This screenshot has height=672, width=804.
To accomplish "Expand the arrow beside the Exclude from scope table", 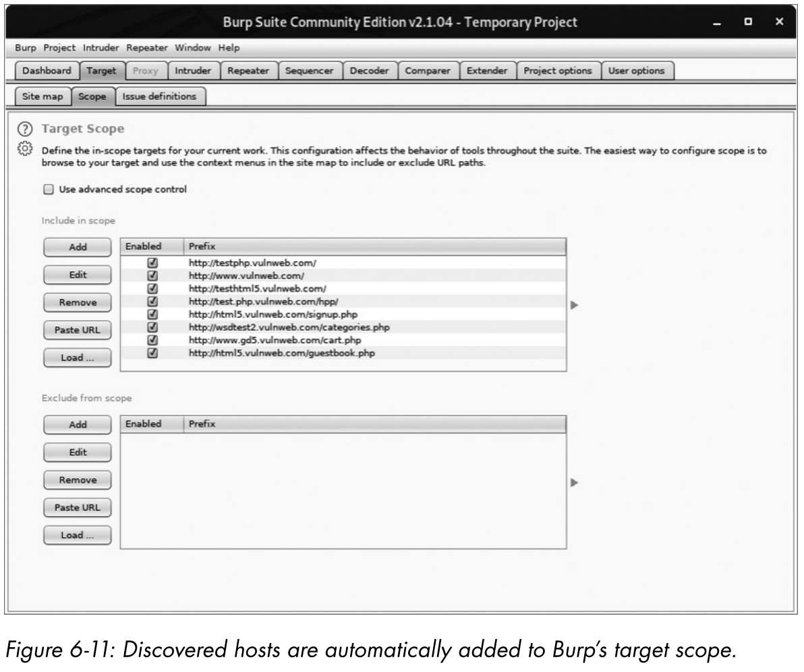I will coord(575,483).
